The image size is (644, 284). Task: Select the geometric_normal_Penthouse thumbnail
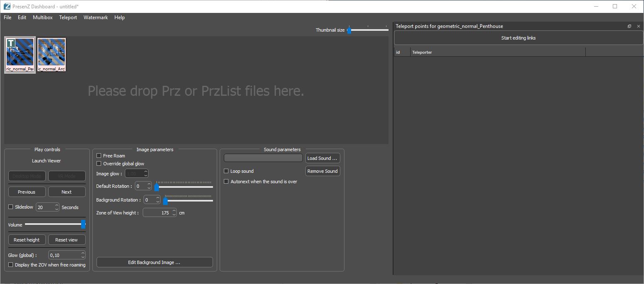coord(20,55)
